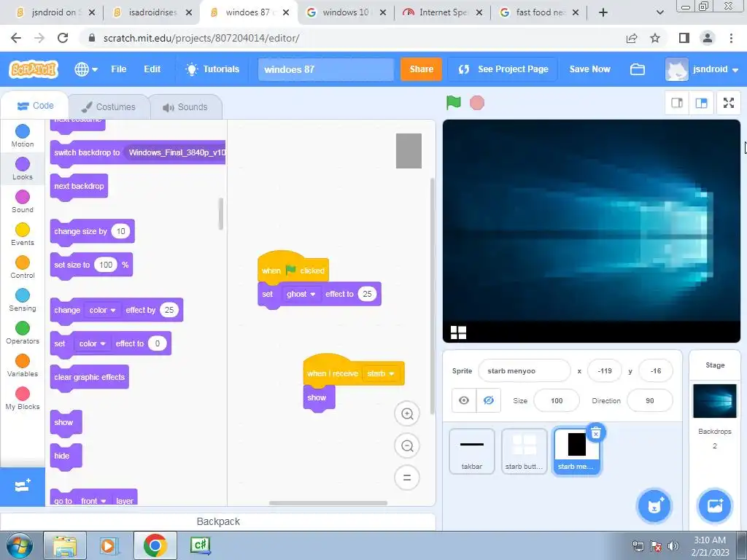Image resolution: width=747 pixels, height=560 pixels.
Task: Click the green flag to run project
Action: click(x=453, y=102)
